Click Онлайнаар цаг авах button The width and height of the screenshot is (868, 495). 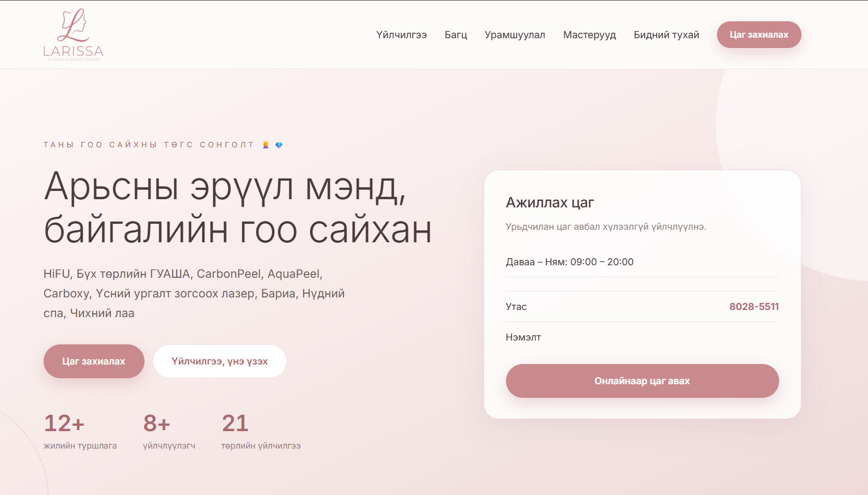(x=642, y=381)
